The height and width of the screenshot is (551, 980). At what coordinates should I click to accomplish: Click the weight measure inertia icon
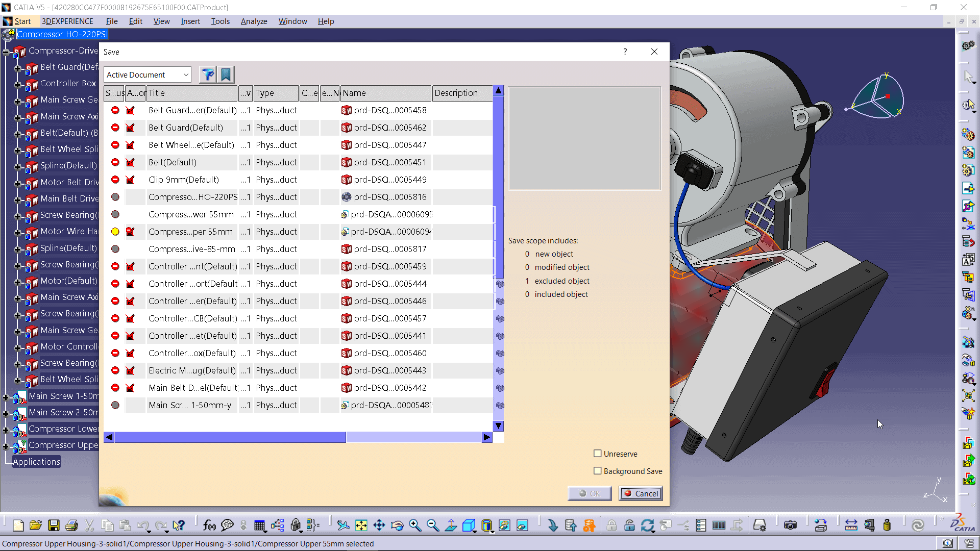[x=887, y=525]
